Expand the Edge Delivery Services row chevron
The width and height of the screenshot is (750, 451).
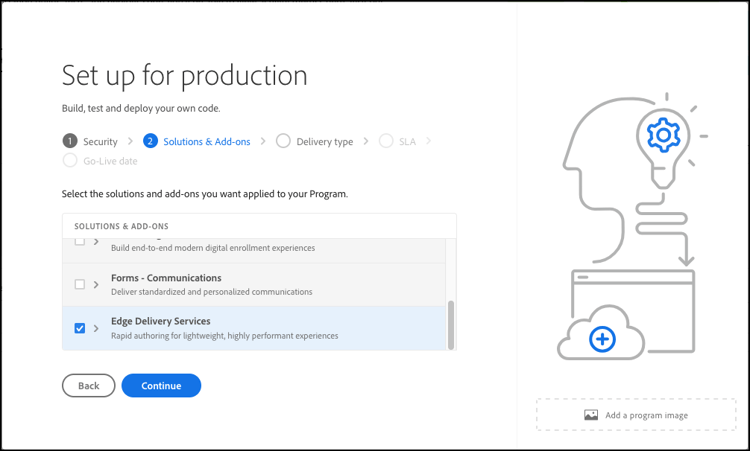pos(96,328)
